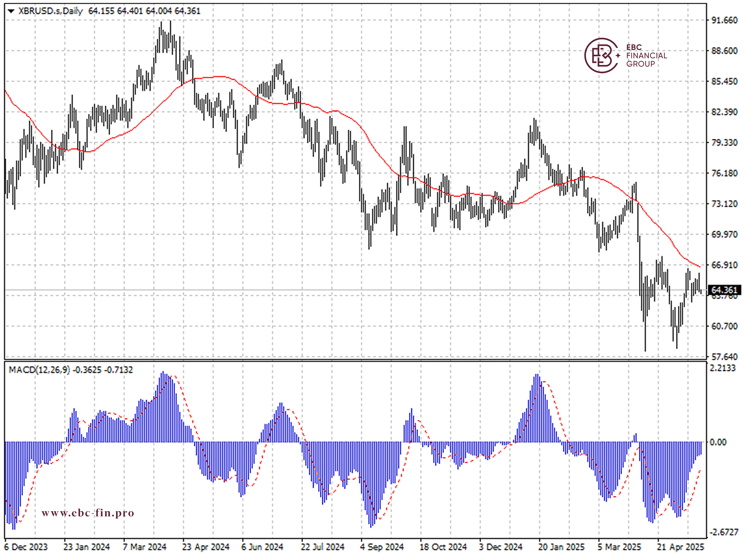This screenshot has width=750, height=560.
Task: Click the XBRUSD.s,Daily chart title
Action: 51,11
